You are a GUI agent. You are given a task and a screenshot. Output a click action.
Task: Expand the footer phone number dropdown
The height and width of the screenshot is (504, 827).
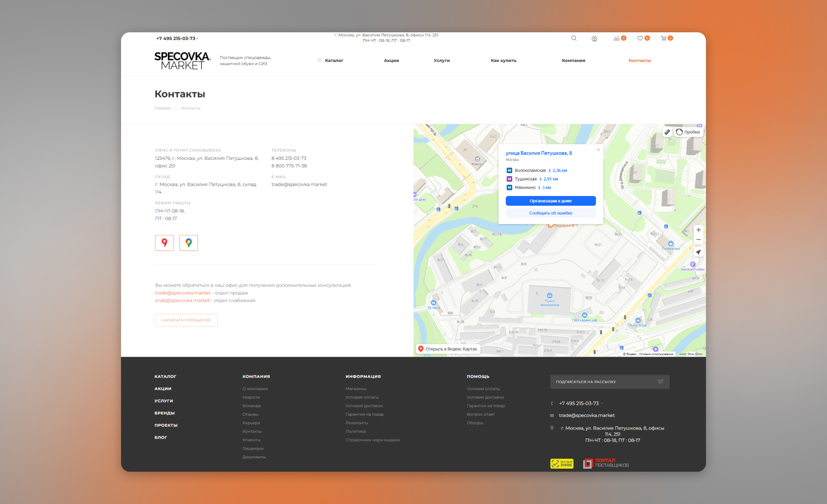pos(602,404)
